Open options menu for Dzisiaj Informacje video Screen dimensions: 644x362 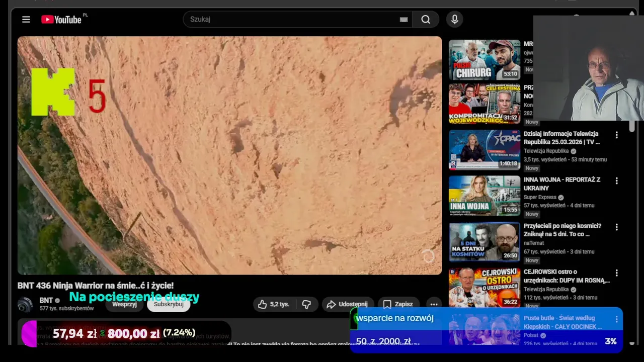pyautogui.click(x=616, y=135)
